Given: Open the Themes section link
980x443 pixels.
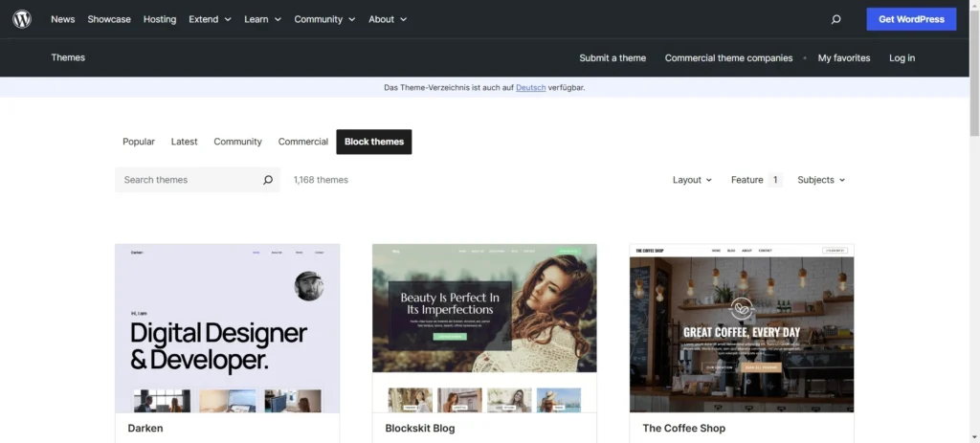Looking at the screenshot, I should coord(68,57).
